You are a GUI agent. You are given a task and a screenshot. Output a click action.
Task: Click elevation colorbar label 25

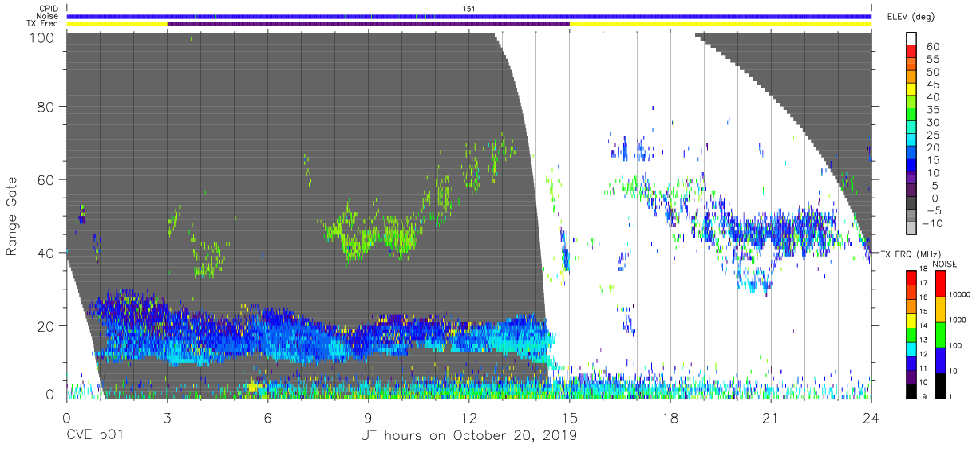[x=932, y=136]
